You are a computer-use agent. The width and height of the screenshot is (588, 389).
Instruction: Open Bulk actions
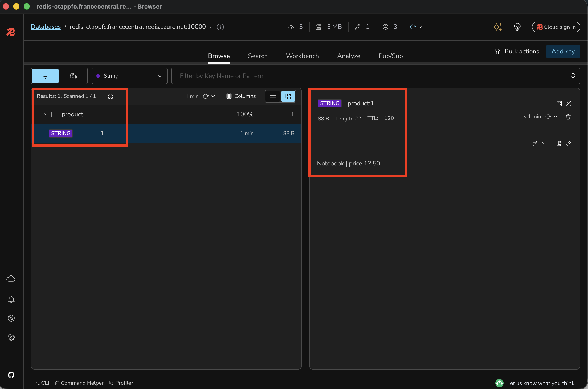tap(517, 51)
